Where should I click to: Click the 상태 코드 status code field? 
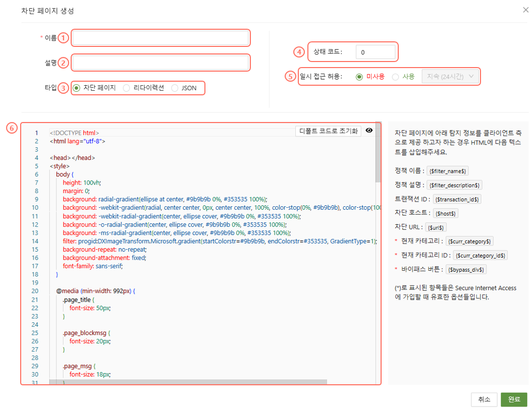coord(375,52)
